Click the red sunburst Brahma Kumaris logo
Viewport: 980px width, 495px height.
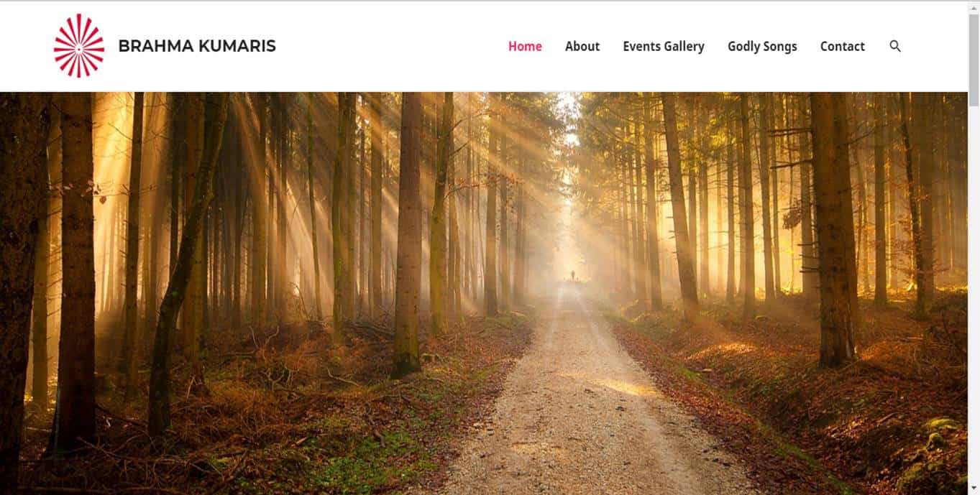pos(79,46)
